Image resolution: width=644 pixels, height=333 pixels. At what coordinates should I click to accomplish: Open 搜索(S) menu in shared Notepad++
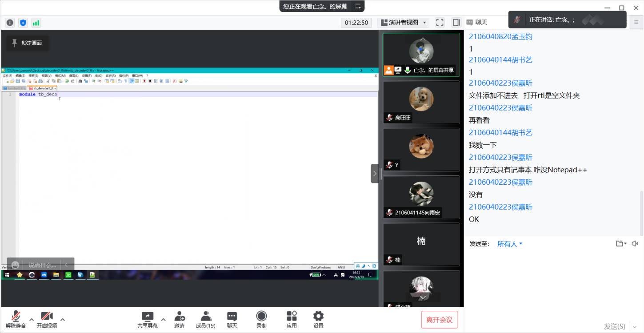coord(33,75)
